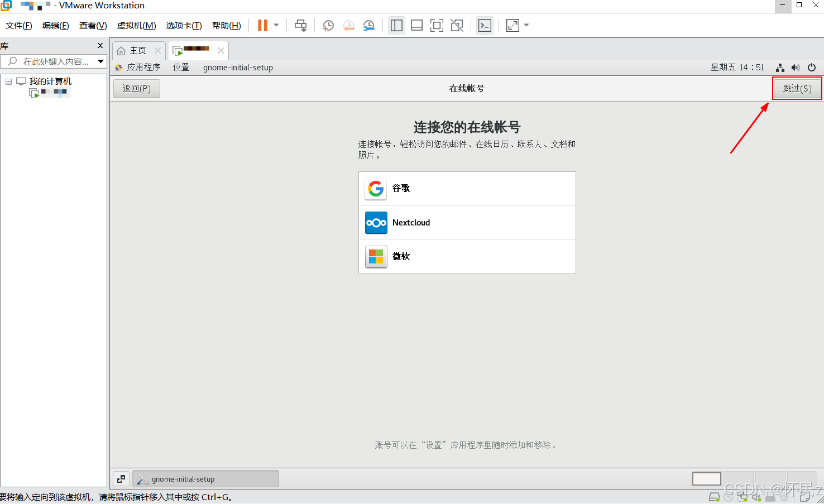The height and width of the screenshot is (504, 824).
Task: Click the network icon in GNOME top bar
Action: click(x=780, y=68)
